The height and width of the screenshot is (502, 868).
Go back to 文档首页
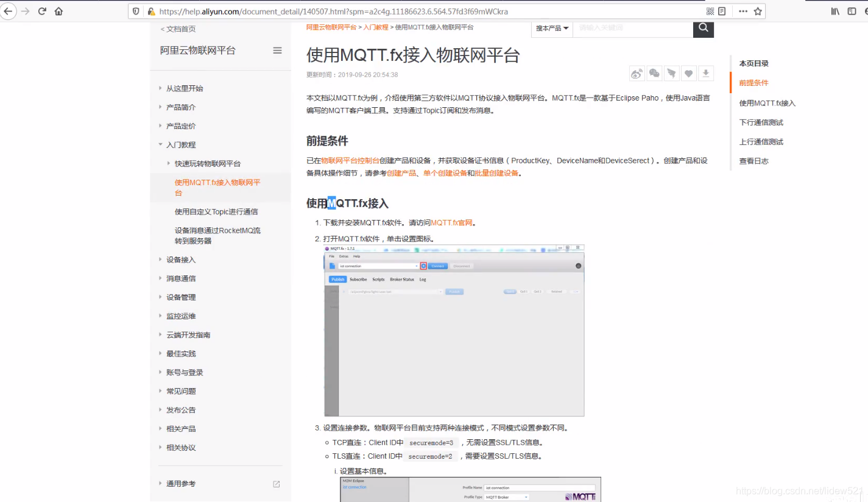[x=178, y=29]
